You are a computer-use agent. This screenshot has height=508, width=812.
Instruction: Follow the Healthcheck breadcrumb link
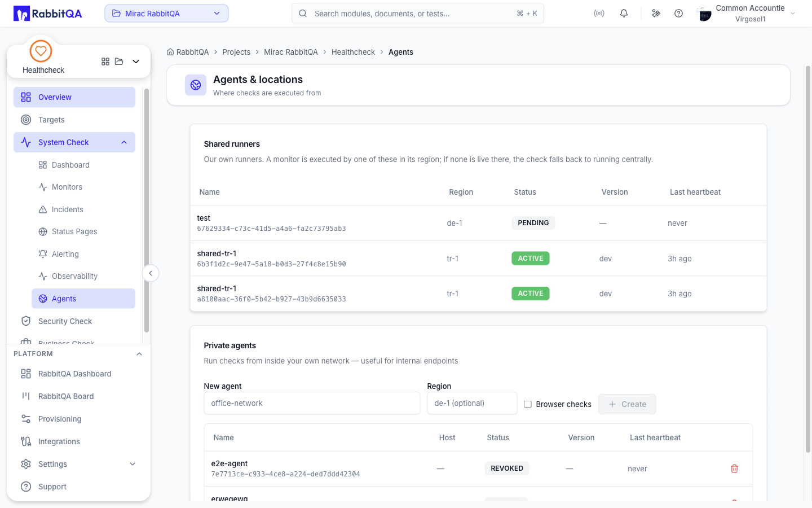(x=353, y=52)
